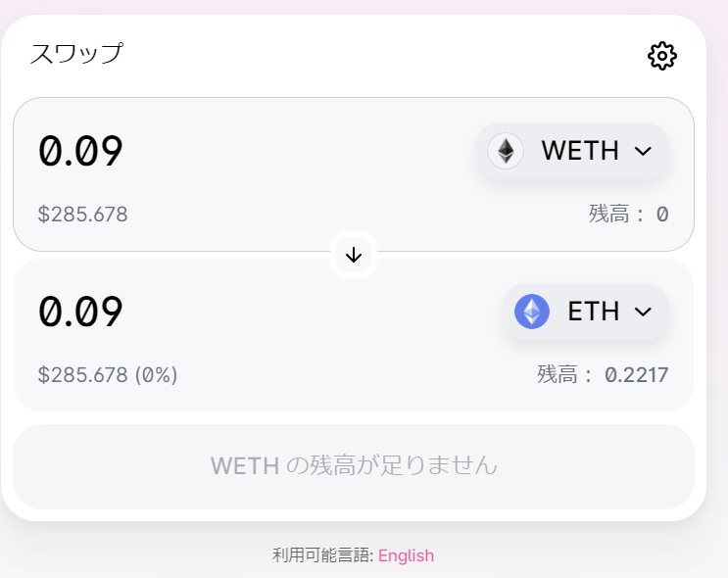This screenshot has width=728, height=578.
Task: Click the blue ETH token logo
Action: pos(532,312)
